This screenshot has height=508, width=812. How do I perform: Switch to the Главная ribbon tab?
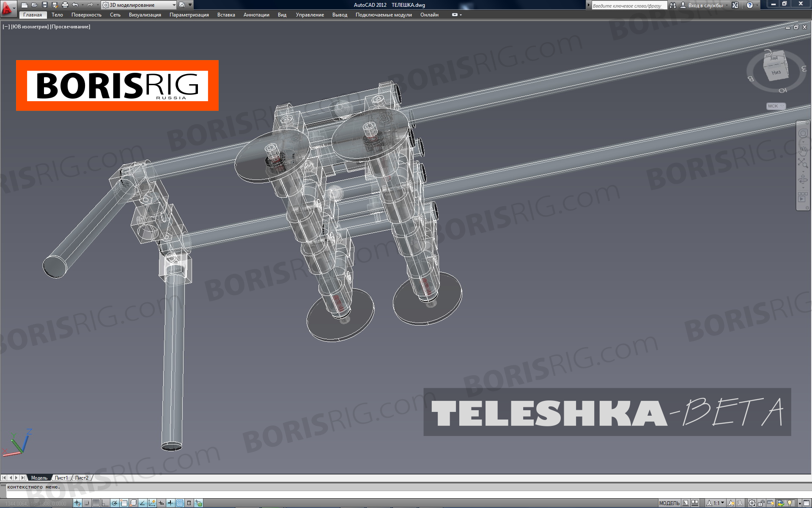[x=33, y=15]
